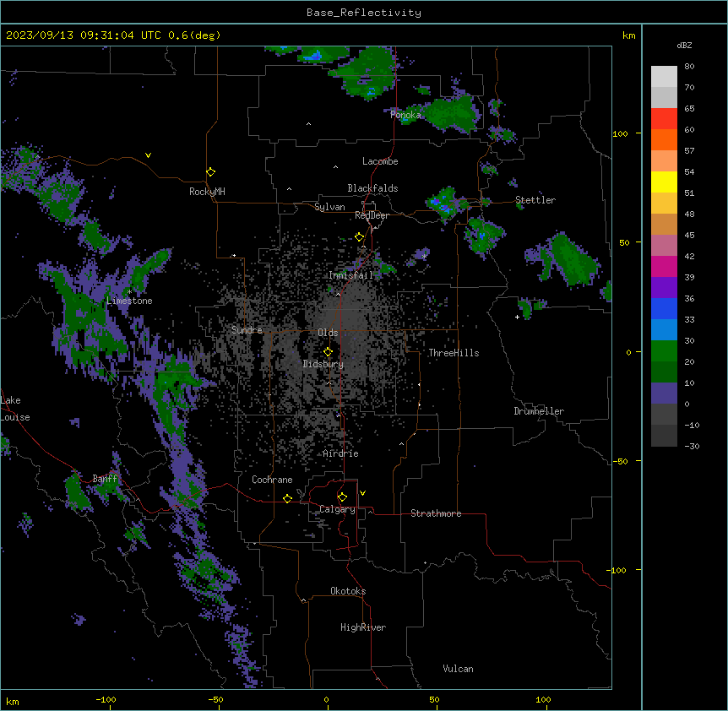The image size is (728, 711).
Task: Click the RedDeer label
Action: point(372,215)
